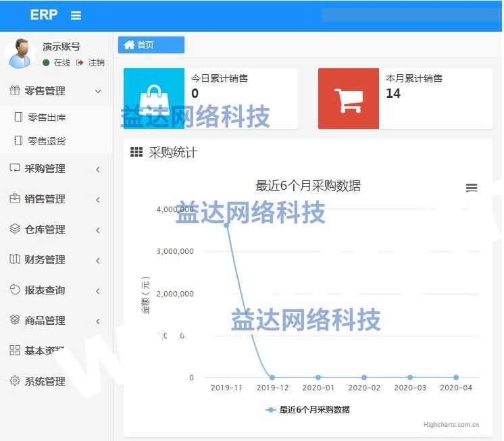Click the monthly sales value 14
Image resolution: width=504 pixels, height=441 pixels.
point(393,93)
